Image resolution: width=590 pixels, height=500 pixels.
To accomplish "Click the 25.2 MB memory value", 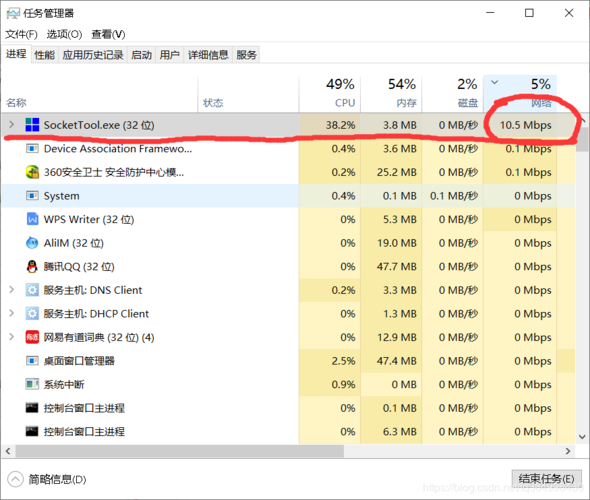I will [x=397, y=172].
